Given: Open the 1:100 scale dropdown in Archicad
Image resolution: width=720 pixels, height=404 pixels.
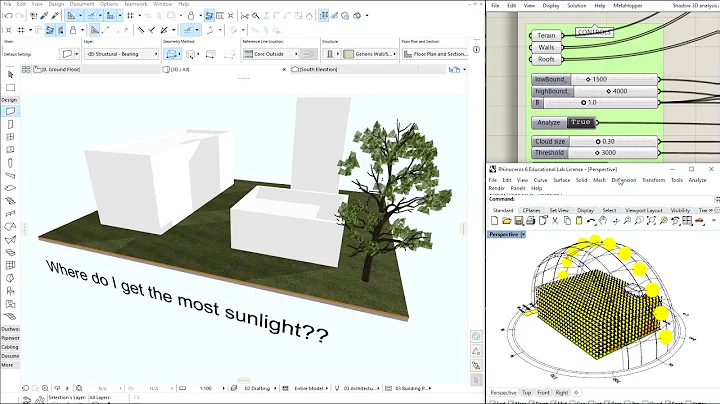Looking at the screenshot, I should click(x=208, y=388).
